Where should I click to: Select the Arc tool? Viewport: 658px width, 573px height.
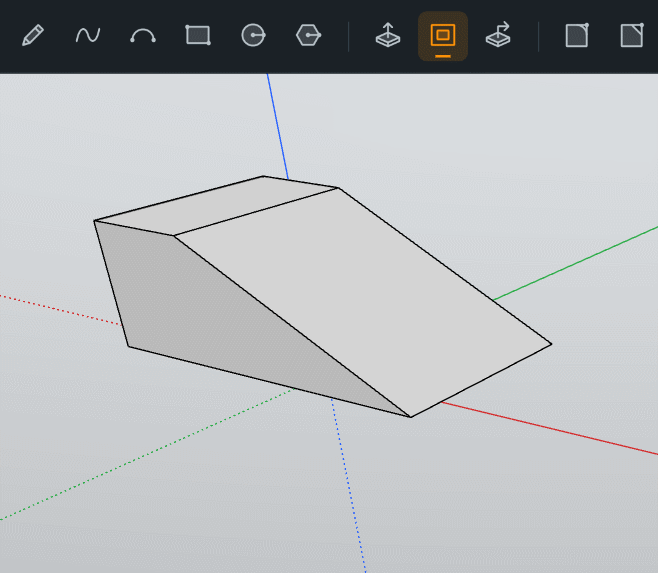[143, 35]
